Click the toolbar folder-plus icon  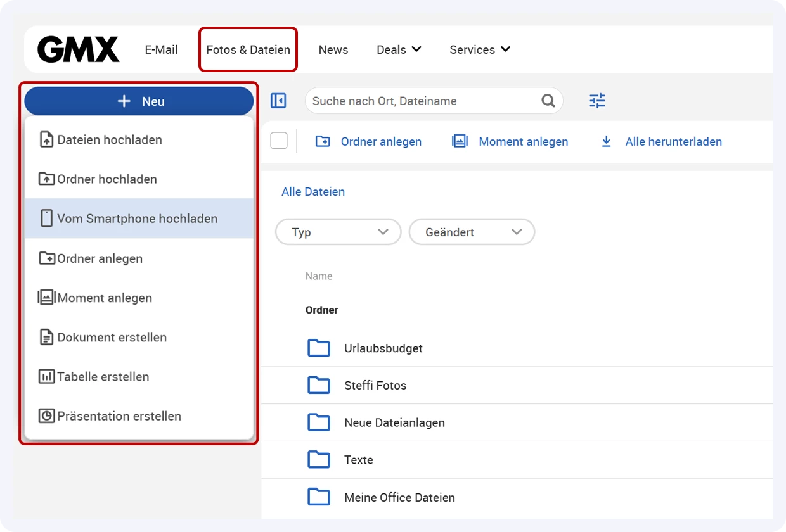323,141
